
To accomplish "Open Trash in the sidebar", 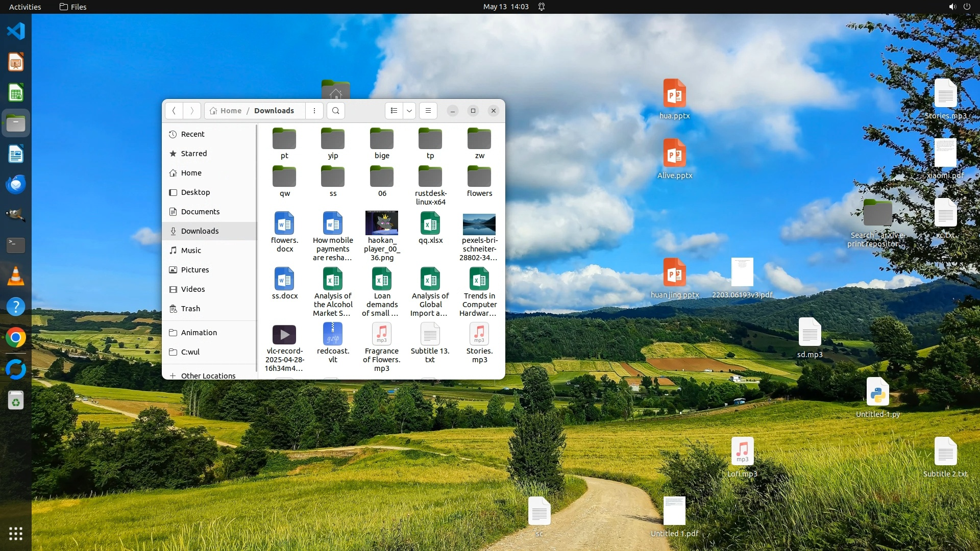I will click(190, 309).
